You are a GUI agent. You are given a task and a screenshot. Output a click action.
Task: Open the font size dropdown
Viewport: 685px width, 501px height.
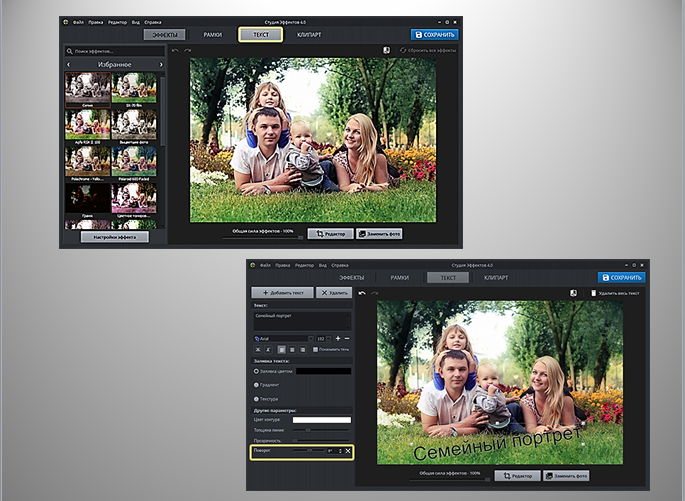point(322,339)
